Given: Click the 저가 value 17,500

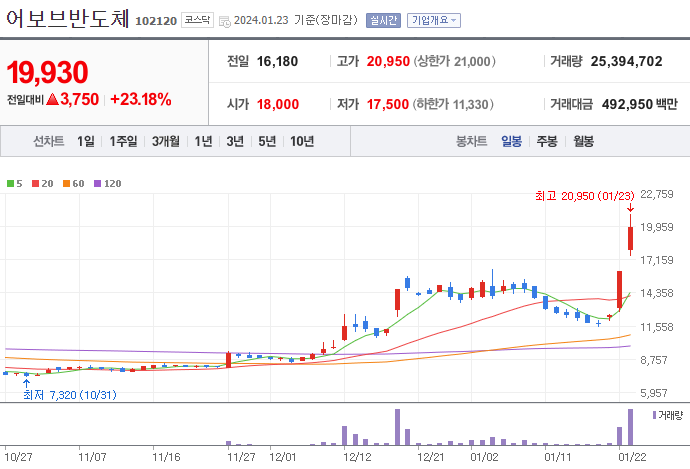Looking at the screenshot, I should [388, 104].
